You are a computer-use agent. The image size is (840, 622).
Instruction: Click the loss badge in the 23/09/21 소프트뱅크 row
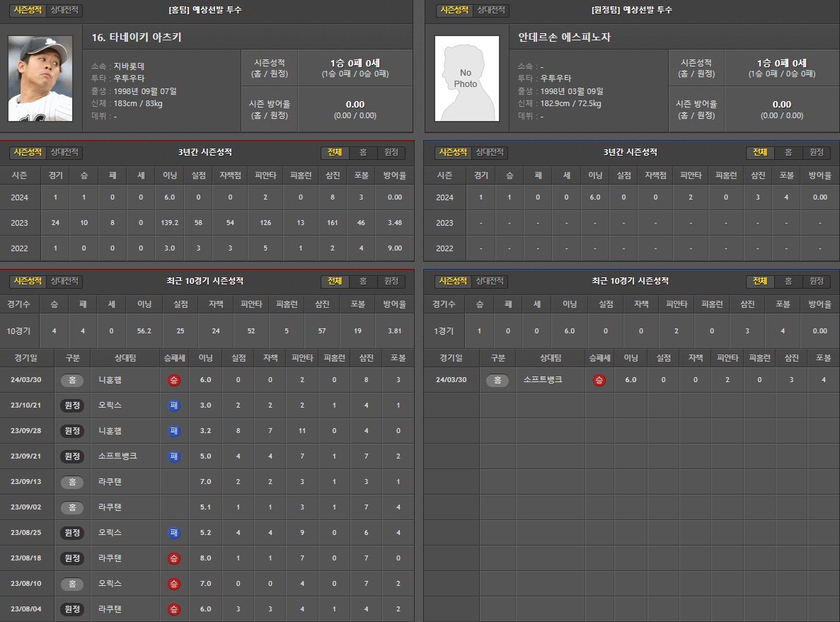click(x=173, y=456)
